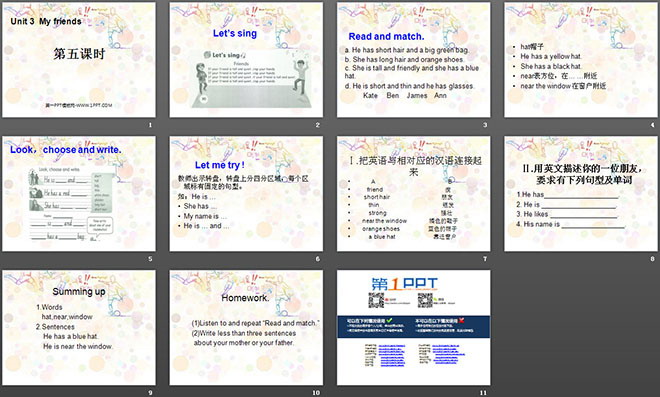
Task: Click 'hat,near,window' words on slide 9
Action: point(67,317)
